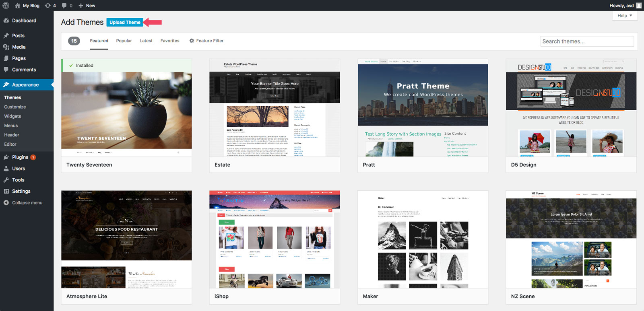Click the Upload Theme button

pyautogui.click(x=125, y=22)
